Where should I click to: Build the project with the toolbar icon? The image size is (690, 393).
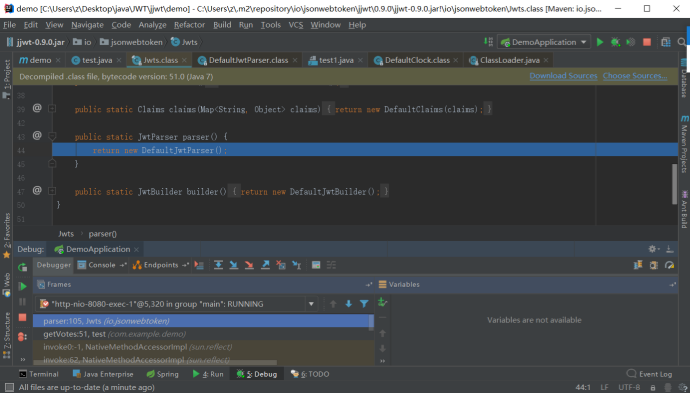coord(488,42)
